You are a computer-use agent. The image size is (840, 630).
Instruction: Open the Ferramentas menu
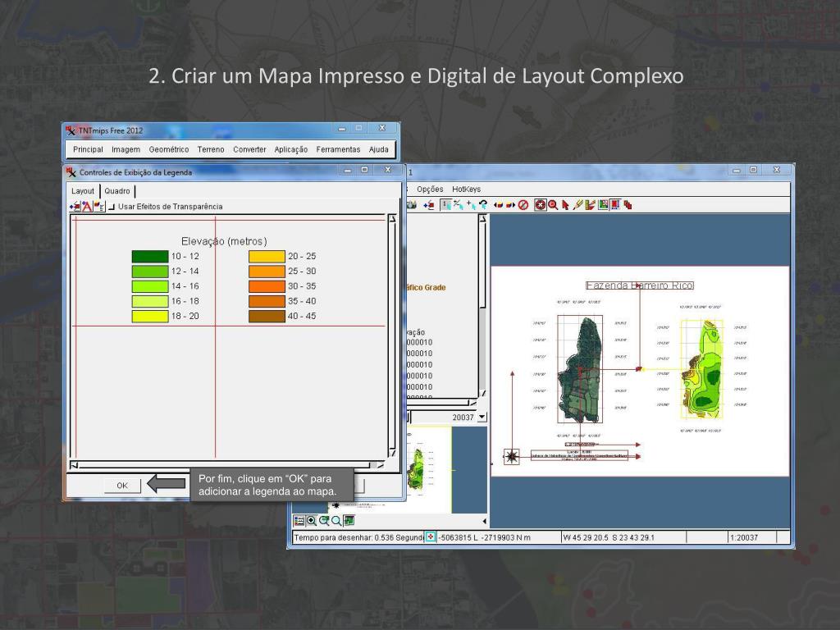[338, 149]
